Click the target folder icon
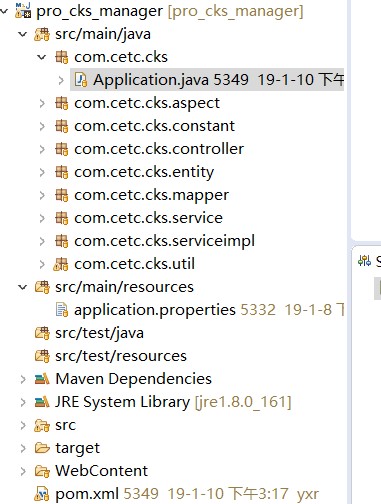 click(42, 448)
